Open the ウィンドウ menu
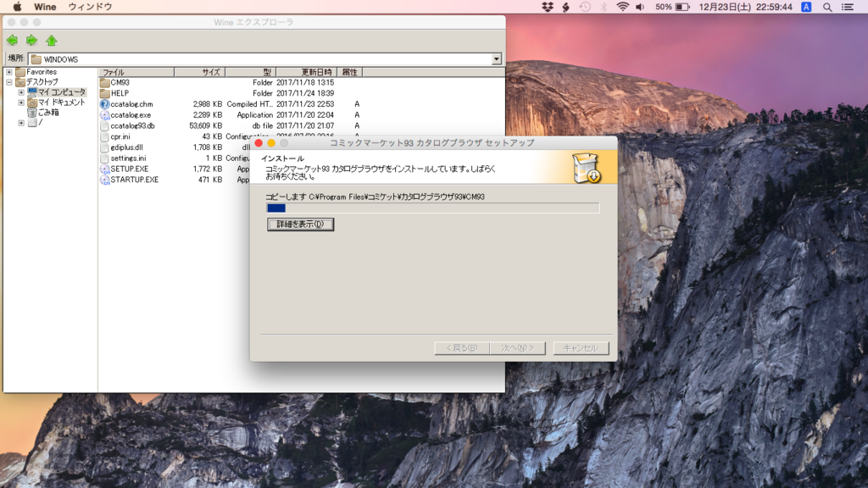The image size is (868, 488). pos(90,7)
